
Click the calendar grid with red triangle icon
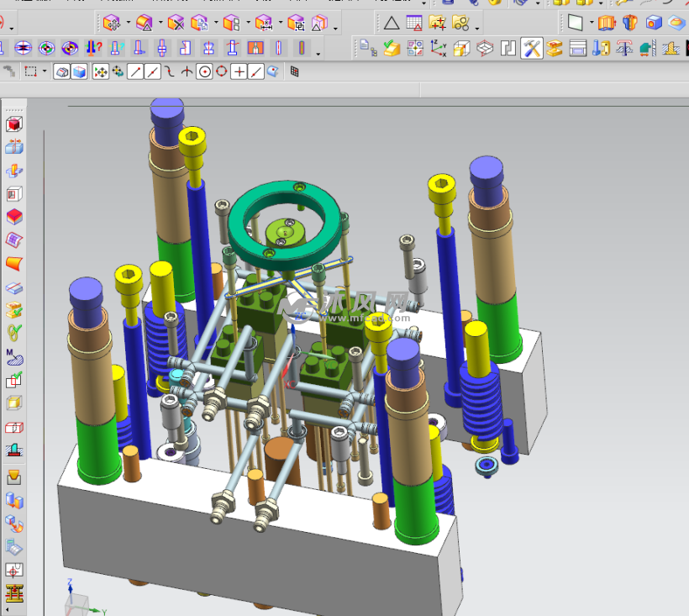click(414, 23)
